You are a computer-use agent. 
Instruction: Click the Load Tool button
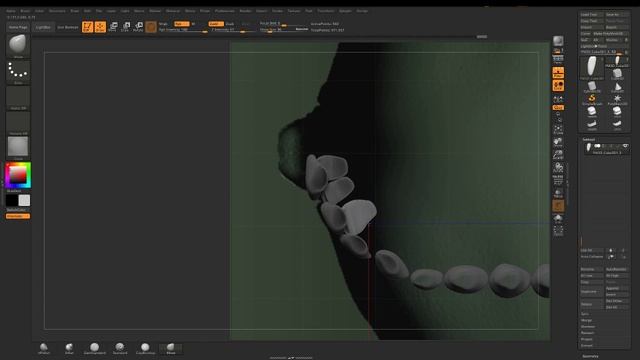[x=592, y=15]
